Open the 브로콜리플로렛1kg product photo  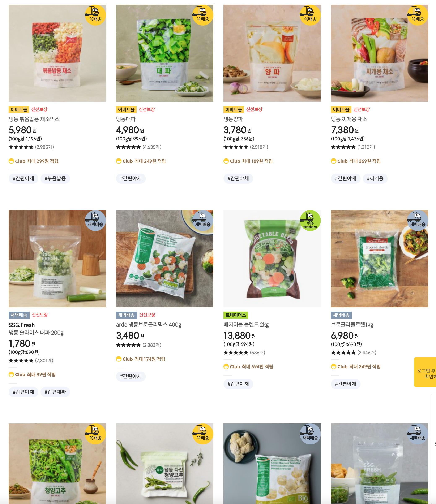pos(379,258)
